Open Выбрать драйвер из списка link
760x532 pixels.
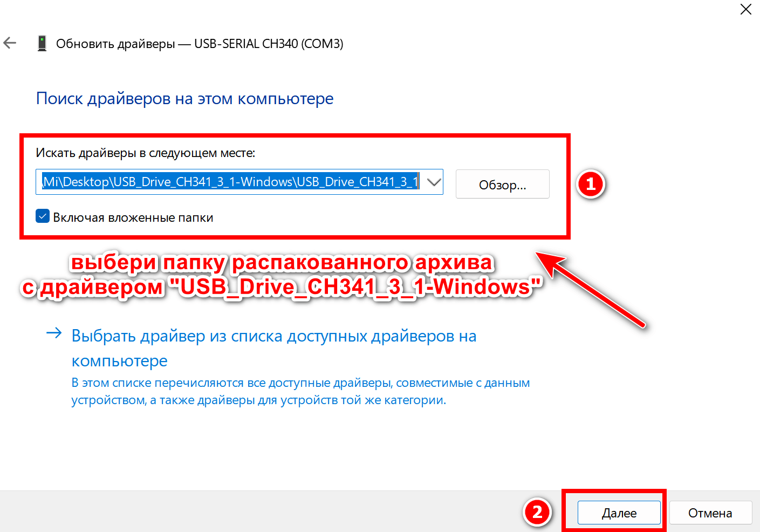pyautogui.click(x=274, y=336)
